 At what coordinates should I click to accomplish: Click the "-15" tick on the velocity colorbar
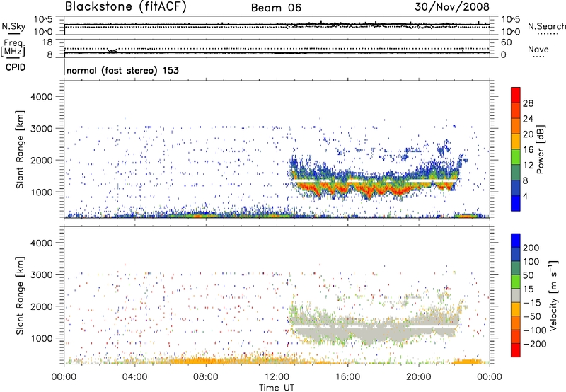click(532, 302)
